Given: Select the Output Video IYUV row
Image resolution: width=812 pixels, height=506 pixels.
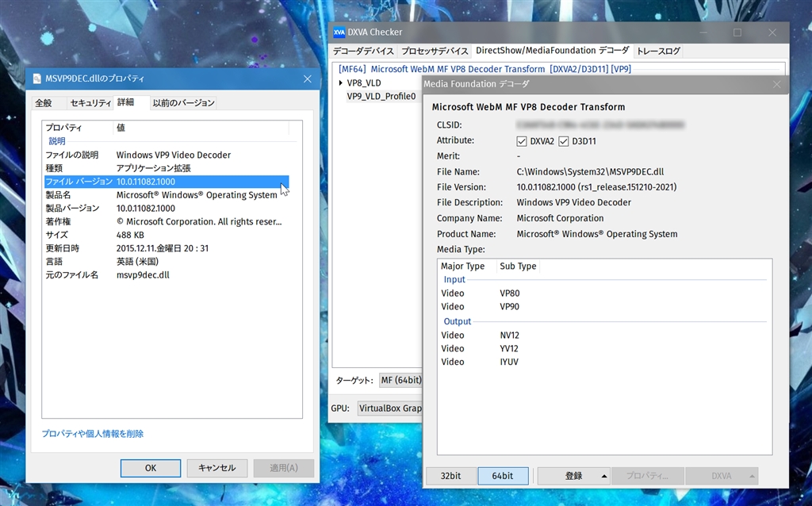Looking at the screenshot, I should point(603,362).
